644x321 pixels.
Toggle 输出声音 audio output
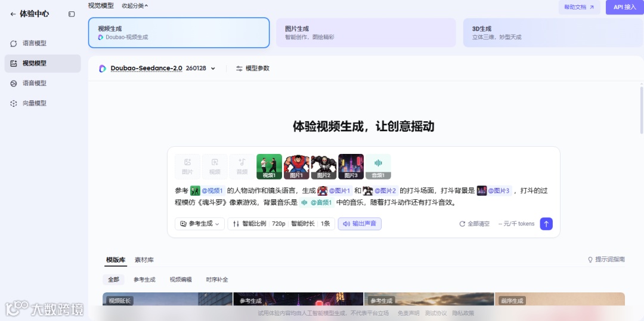point(360,224)
